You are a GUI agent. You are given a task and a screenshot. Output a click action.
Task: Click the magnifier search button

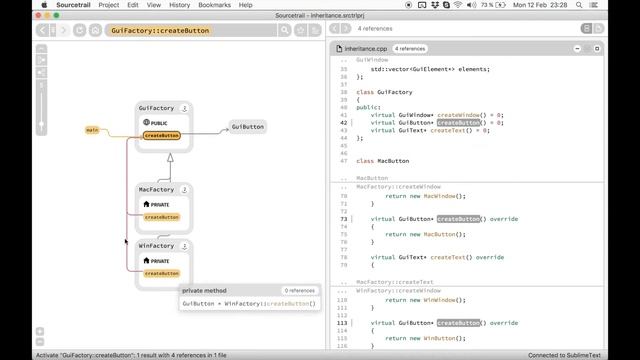click(285, 30)
